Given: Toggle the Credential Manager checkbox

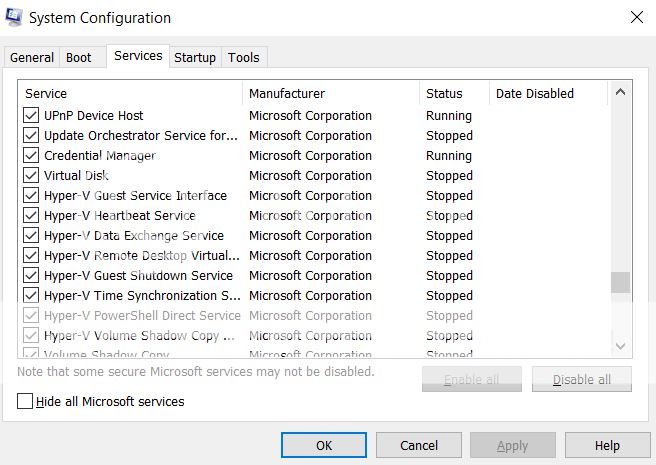Looking at the screenshot, I should coord(31,155).
